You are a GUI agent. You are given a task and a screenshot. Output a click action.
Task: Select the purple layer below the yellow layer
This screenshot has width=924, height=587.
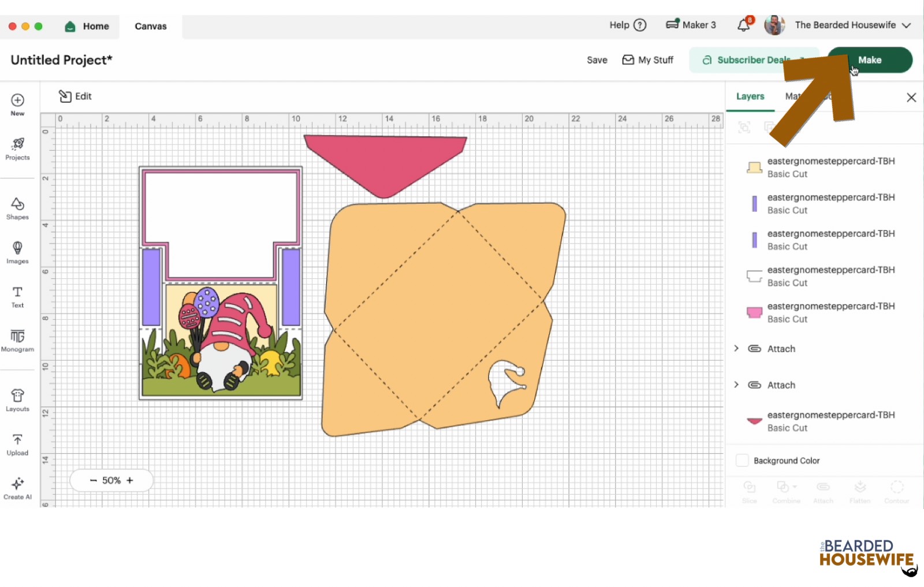(824, 204)
